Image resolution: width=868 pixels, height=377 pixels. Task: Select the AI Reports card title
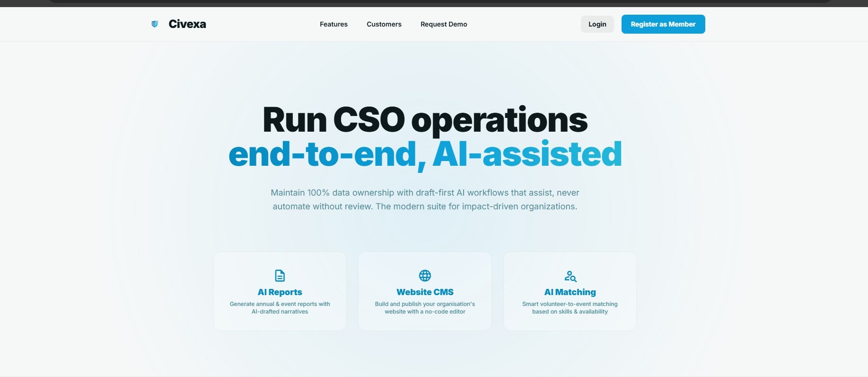pos(280,292)
